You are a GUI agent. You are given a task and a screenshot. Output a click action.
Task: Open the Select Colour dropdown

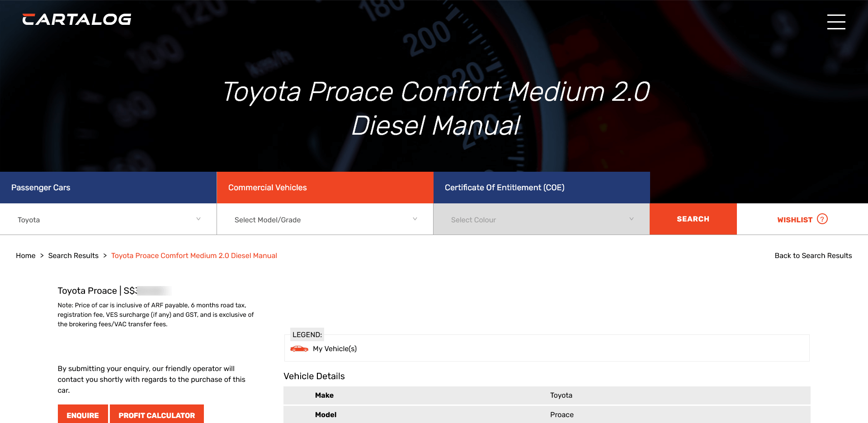(x=541, y=220)
